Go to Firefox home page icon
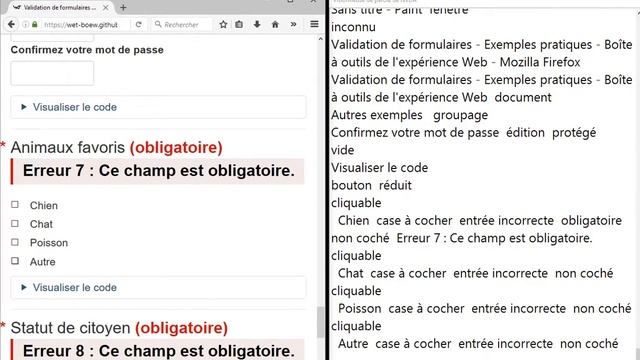 point(275,24)
